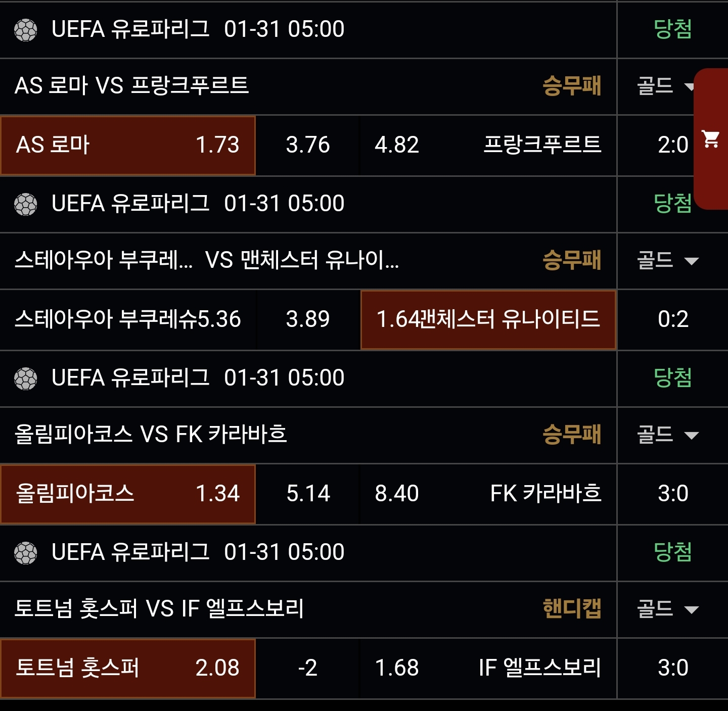Select AS 로마 win odds 1.73

(128, 146)
